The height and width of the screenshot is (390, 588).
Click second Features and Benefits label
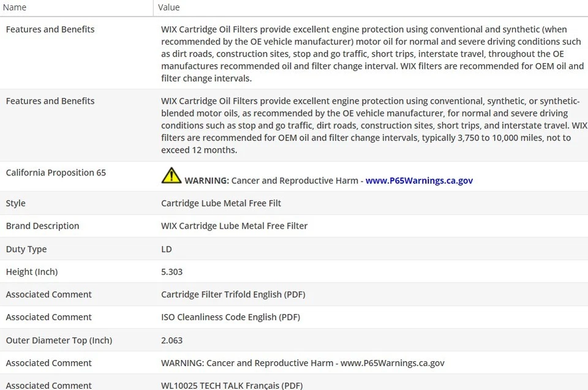pos(50,101)
